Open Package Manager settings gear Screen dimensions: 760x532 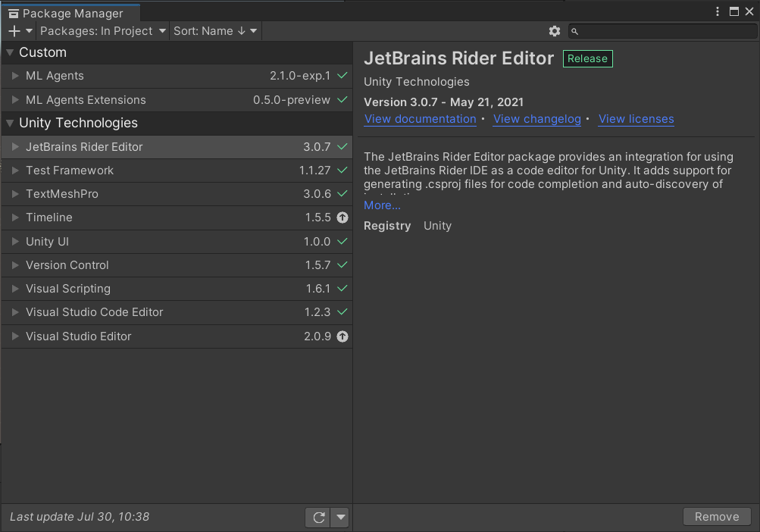[x=555, y=31]
